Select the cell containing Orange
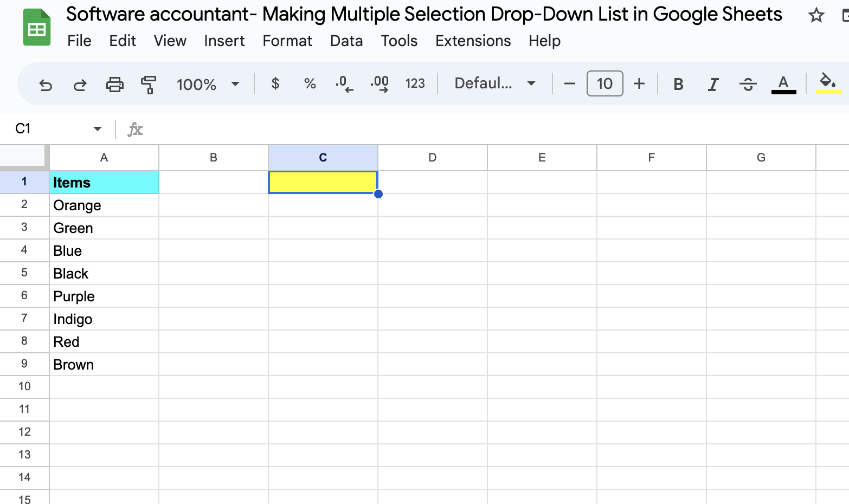The width and height of the screenshot is (849, 504). point(104,205)
